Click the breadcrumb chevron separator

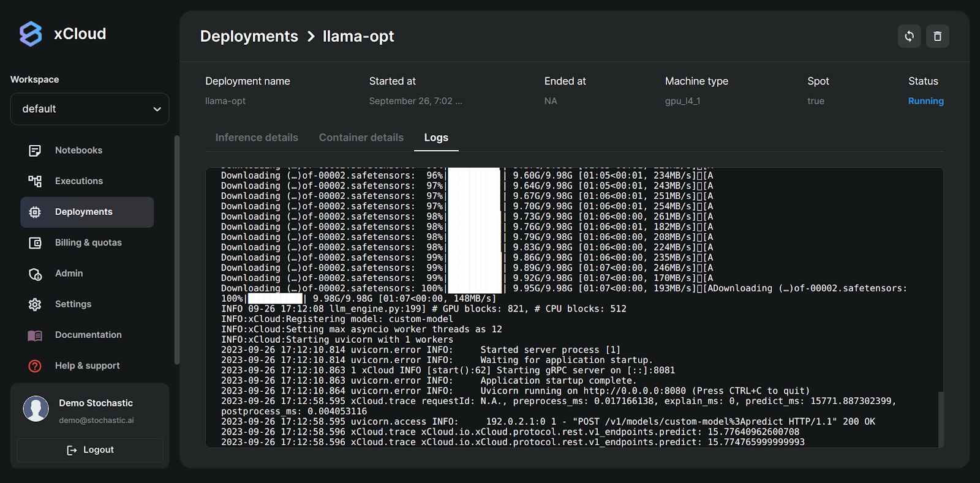click(311, 37)
